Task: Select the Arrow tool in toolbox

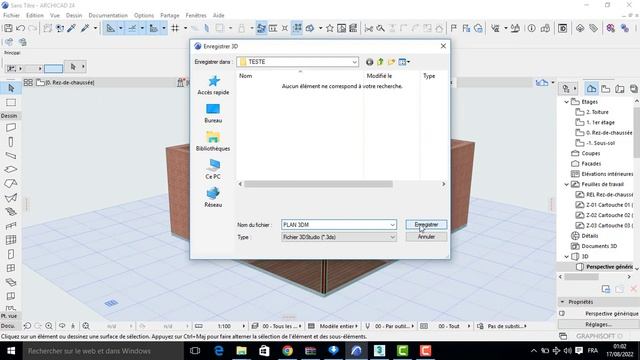Action: point(11,88)
